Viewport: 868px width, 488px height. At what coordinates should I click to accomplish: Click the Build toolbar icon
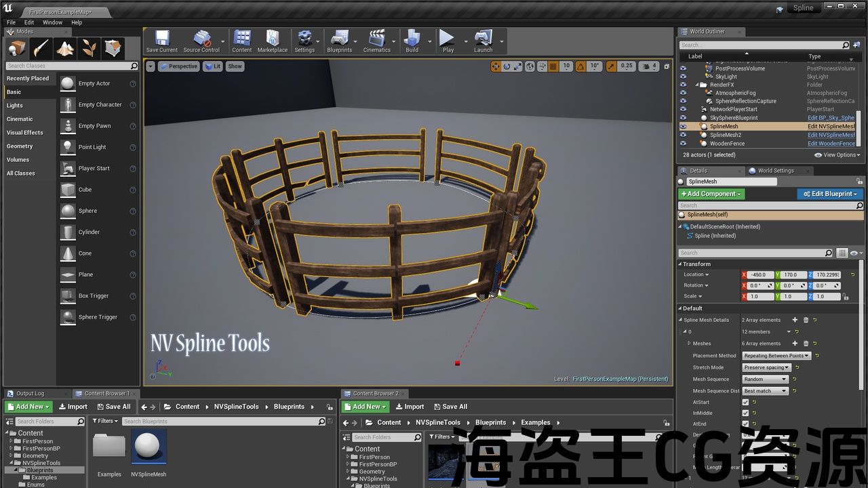(x=412, y=39)
